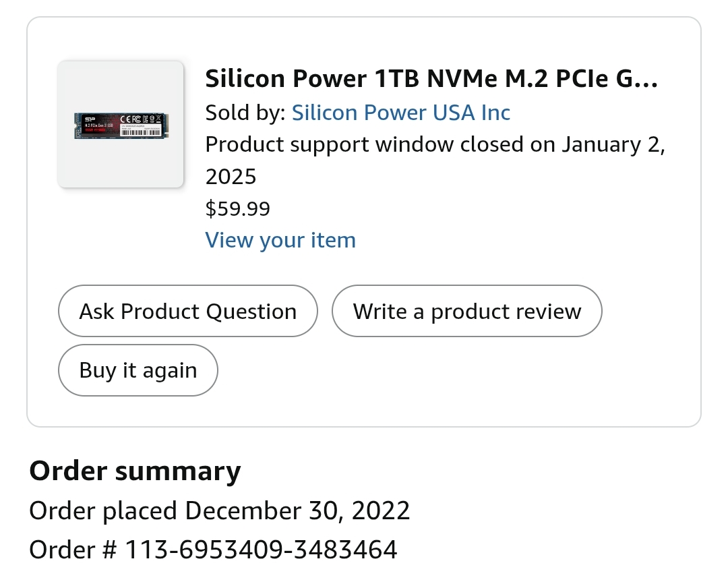The image size is (728, 584).
Task: Click the 2025 year text under support notice
Action: [231, 177]
